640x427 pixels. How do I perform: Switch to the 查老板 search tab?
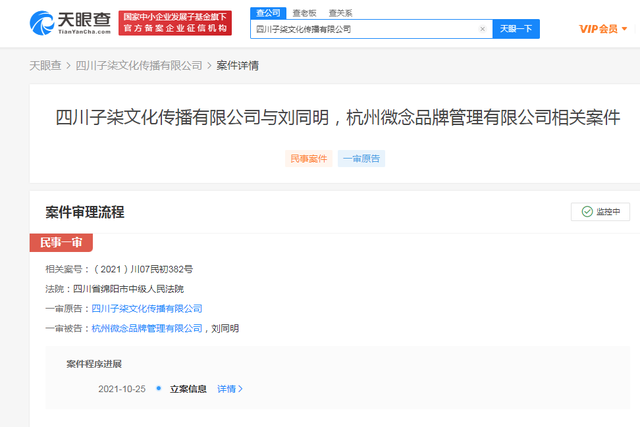click(x=303, y=13)
